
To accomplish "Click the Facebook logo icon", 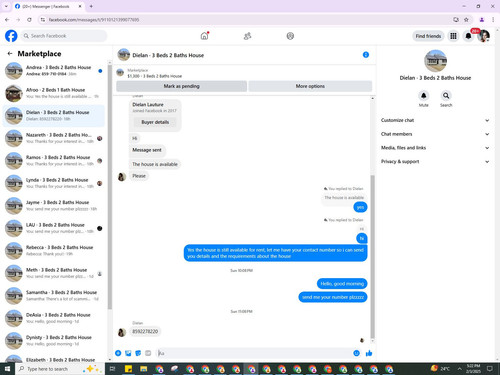I will 11,36.
